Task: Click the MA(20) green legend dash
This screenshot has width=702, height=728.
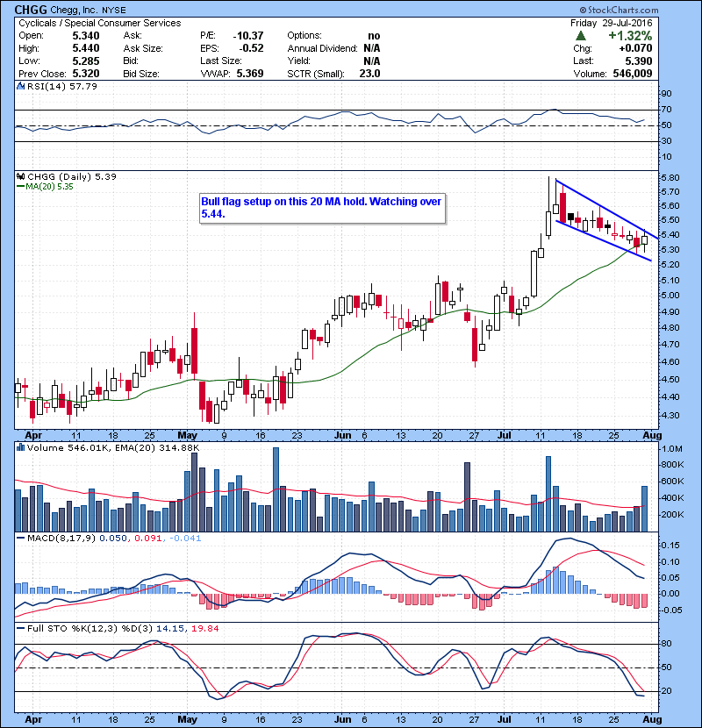Action: pyautogui.click(x=20, y=187)
